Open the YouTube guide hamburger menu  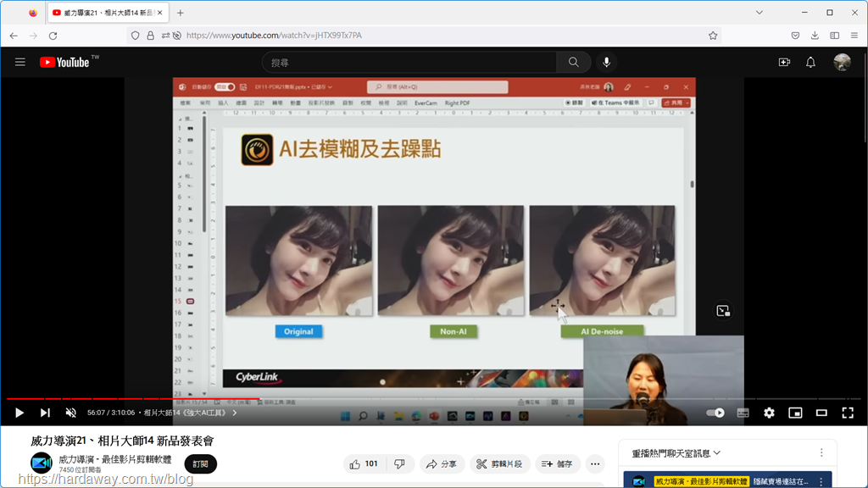20,62
